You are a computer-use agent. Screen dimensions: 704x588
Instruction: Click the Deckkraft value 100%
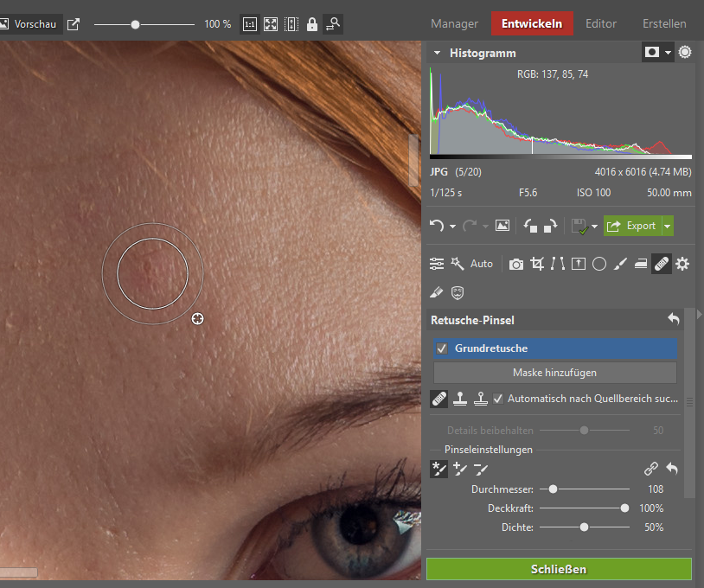[x=651, y=508]
